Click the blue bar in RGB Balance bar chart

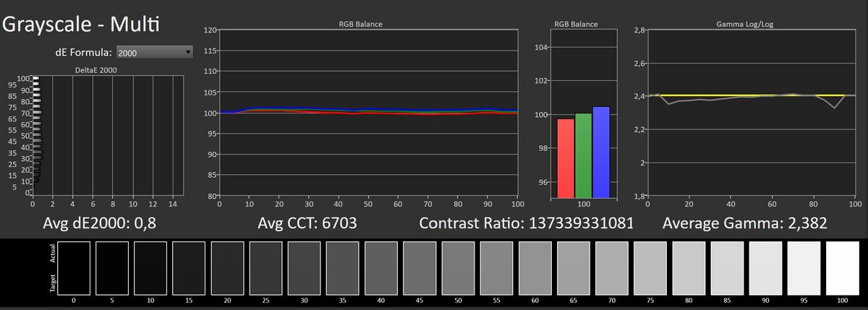602,152
